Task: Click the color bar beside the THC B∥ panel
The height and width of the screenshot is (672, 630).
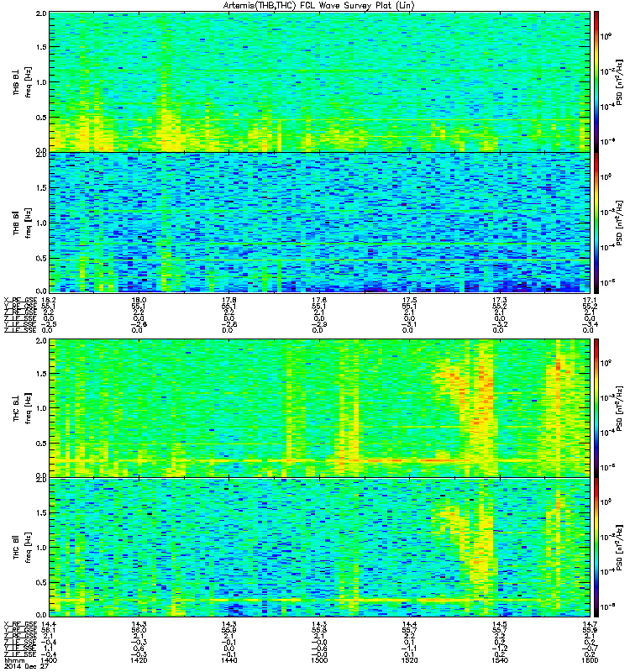Action: click(x=596, y=548)
